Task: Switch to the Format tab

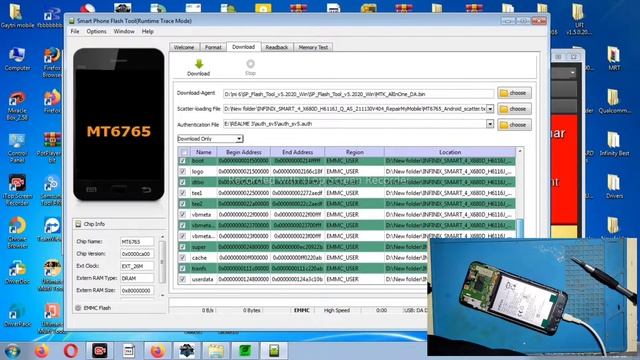Action: pos(213,47)
